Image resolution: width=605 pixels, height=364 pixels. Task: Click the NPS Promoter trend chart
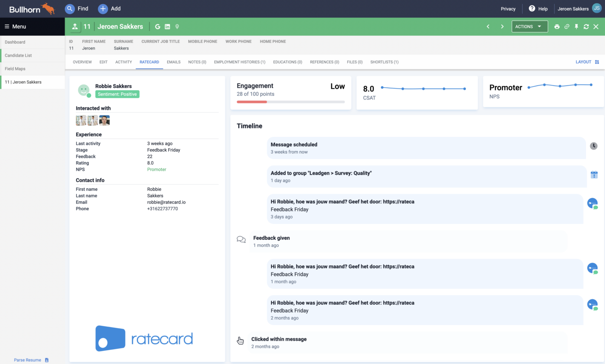560,86
